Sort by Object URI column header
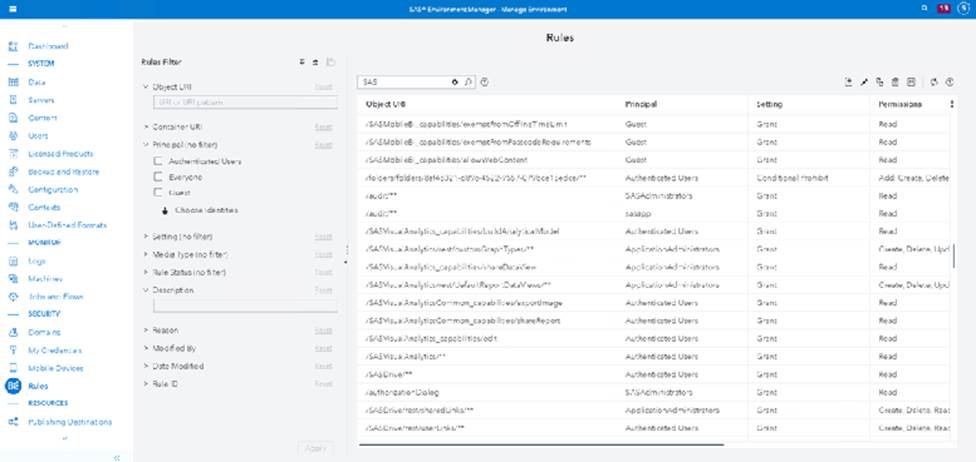The height and width of the screenshot is (462, 976). pos(386,105)
